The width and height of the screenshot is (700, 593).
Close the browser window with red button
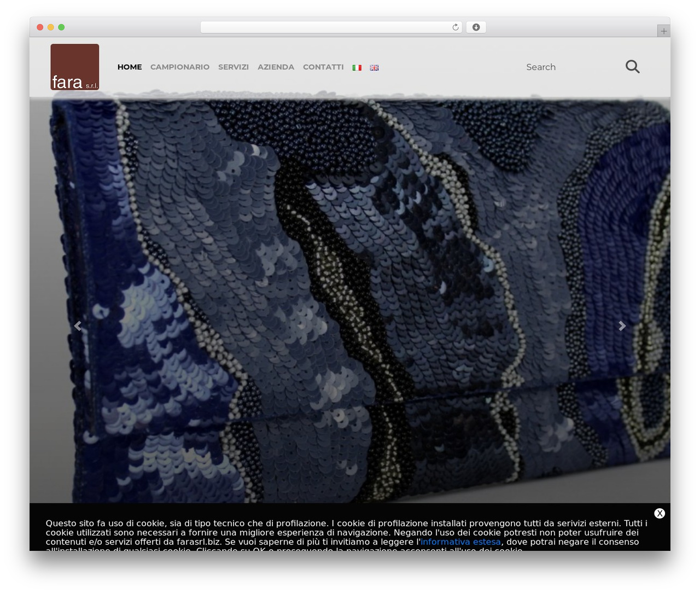point(40,27)
